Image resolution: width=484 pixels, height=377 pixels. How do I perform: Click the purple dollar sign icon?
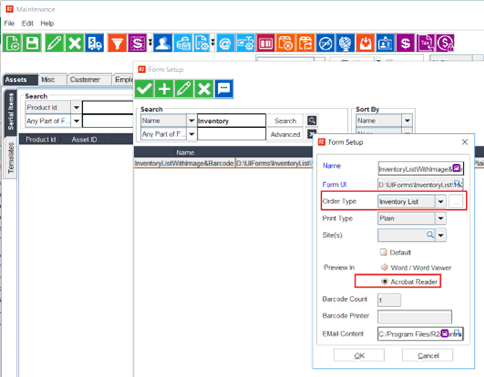coord(405,43)
